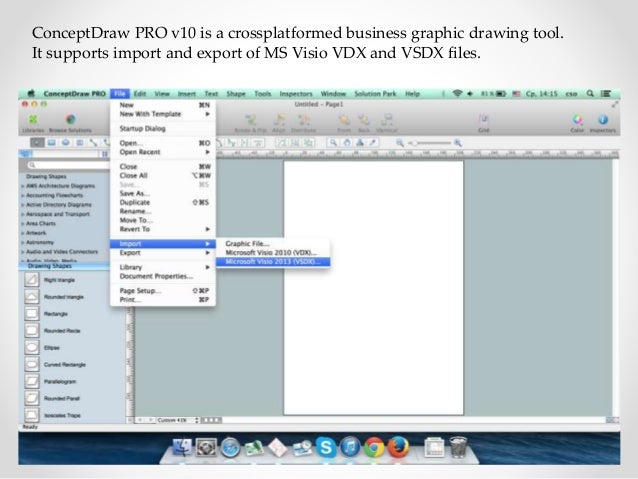Viewport: 638px width, 479px height.
Task: Open the Solution Park menu
Action: pos(375,94)
